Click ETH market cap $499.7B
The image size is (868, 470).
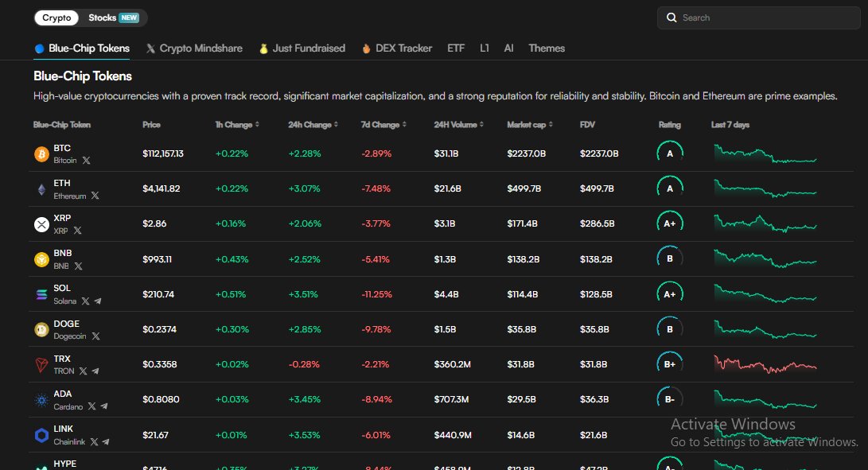(524, 188)
